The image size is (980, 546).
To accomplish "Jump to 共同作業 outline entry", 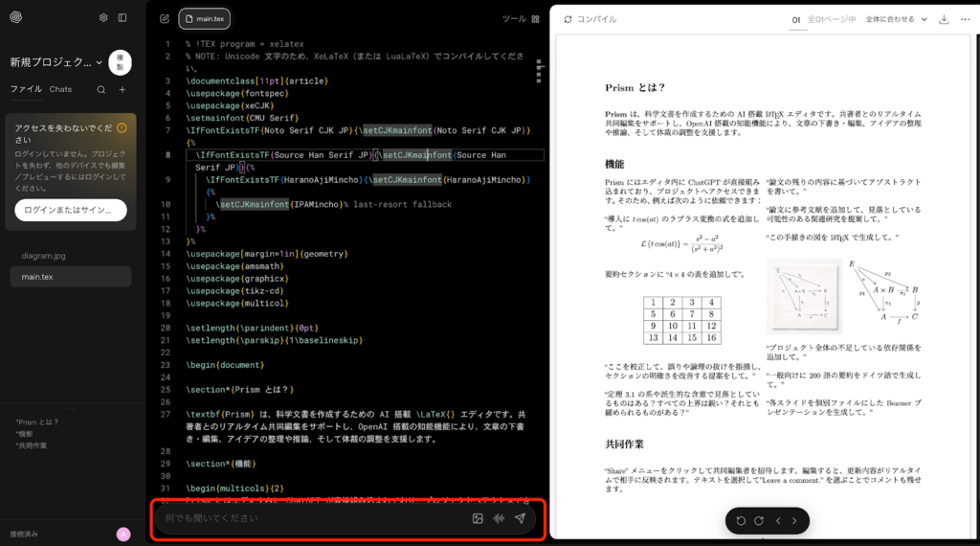I will click(32, 446).
